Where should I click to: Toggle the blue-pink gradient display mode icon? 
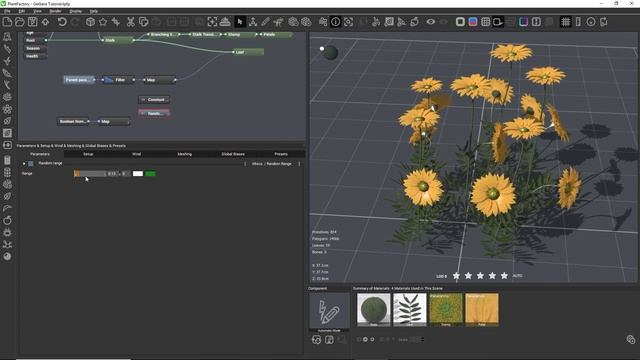[x=473, y=22]
